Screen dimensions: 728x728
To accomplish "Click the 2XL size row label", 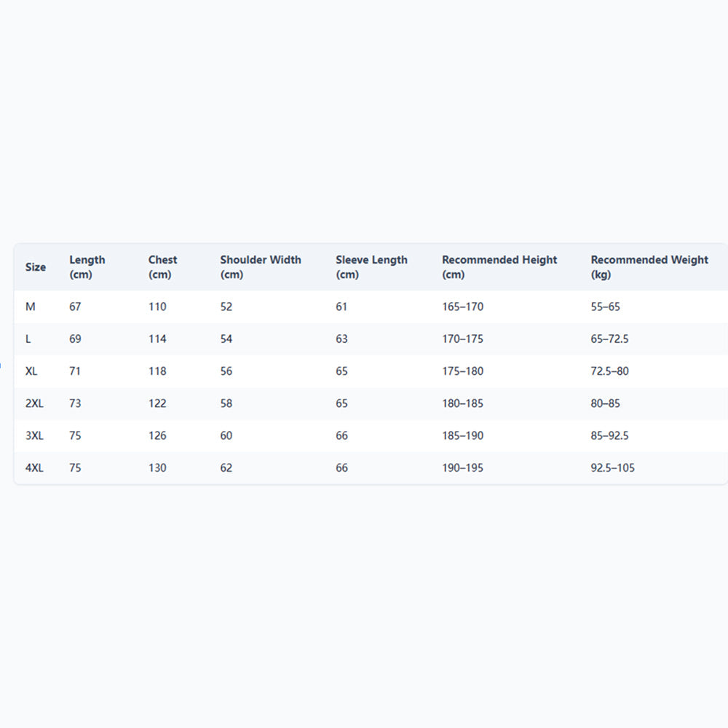I will tap(34, 403).
